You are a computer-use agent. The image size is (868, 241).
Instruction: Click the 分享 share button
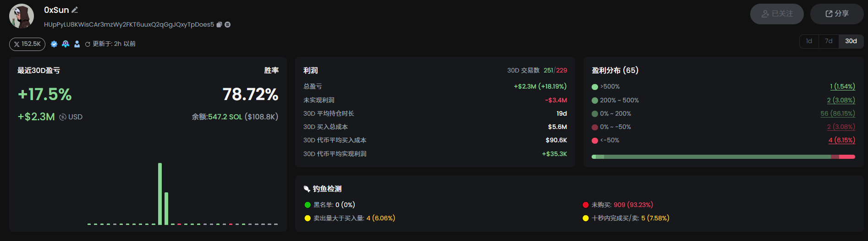point(837,14)
